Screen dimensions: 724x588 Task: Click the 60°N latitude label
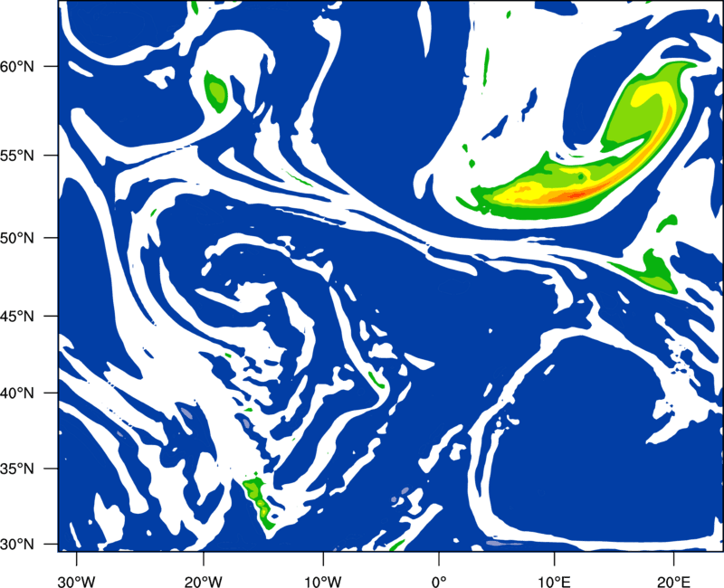(17, 66)
